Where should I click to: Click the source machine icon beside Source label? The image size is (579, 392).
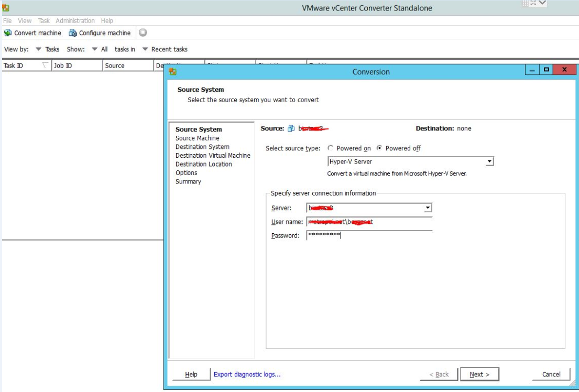coord(291,128)
